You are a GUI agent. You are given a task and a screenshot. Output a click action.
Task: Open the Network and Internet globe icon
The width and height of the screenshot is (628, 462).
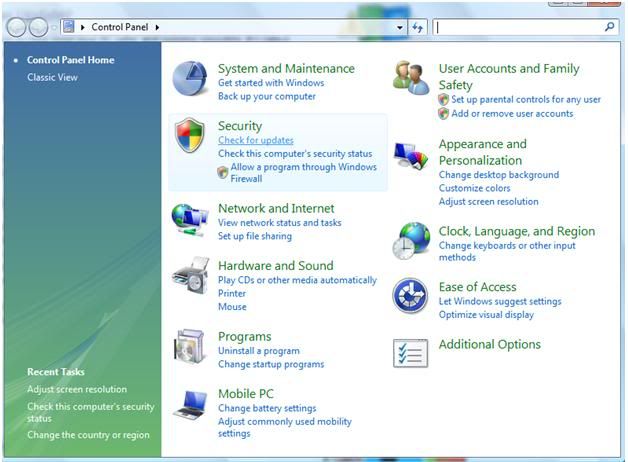coord(190,221)
